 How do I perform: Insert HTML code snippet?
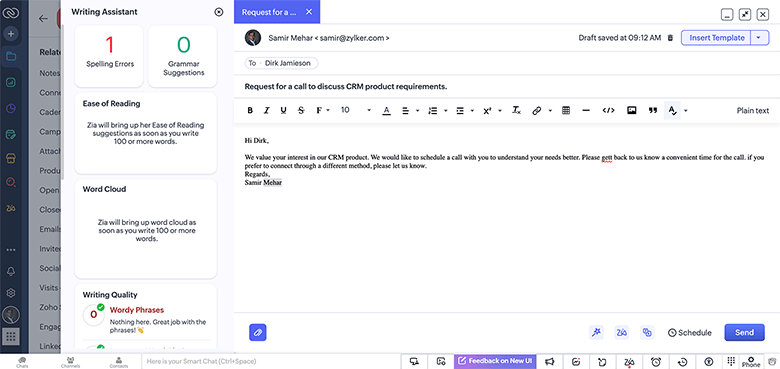tap(608, 110)
